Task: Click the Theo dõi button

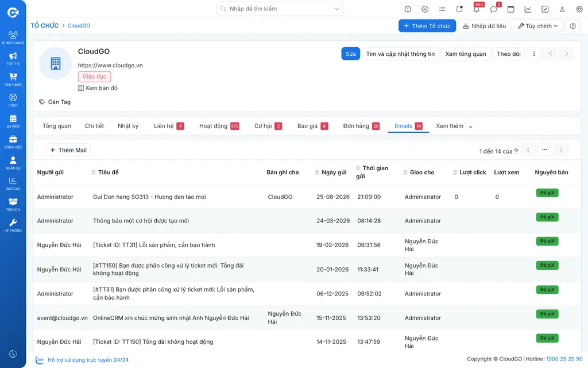Action: [509, 53]
